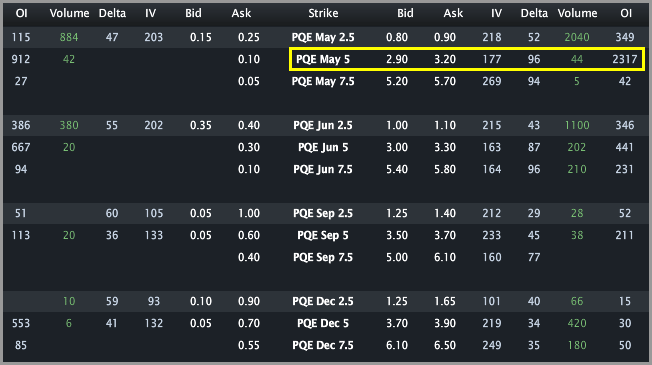Image resolution: width=652 pixels, height=365 pixels.
Task: Select call volume 884 for May 2.5
Action: click(x=69, y=37)
